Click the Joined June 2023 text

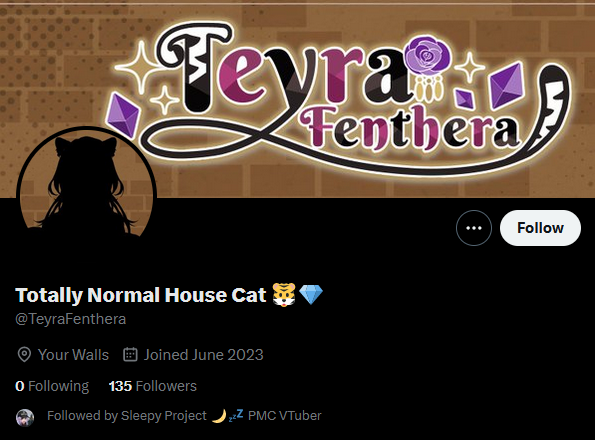203,355
